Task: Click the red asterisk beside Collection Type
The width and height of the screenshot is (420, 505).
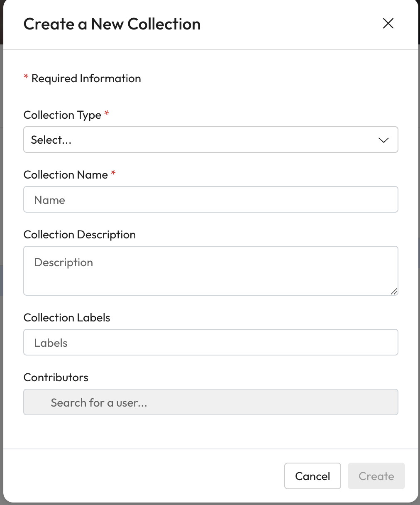Action: (x=107, y=113)
